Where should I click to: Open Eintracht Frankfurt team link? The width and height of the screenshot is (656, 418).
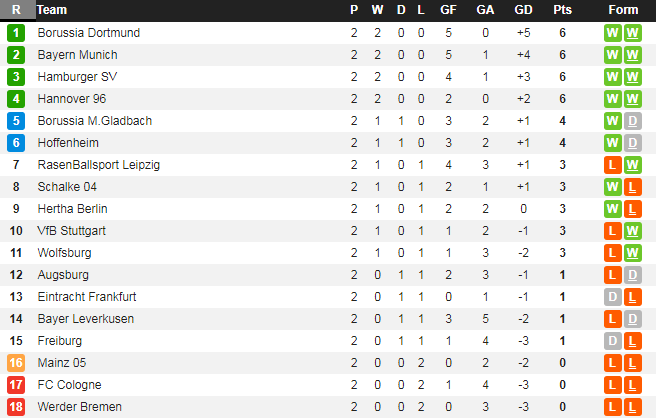[87, 297]
